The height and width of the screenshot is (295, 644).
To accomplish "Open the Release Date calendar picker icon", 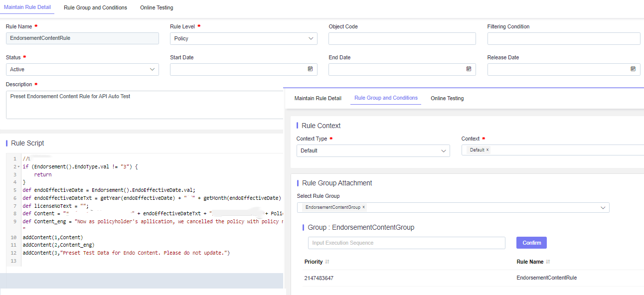I will (633, 69).
